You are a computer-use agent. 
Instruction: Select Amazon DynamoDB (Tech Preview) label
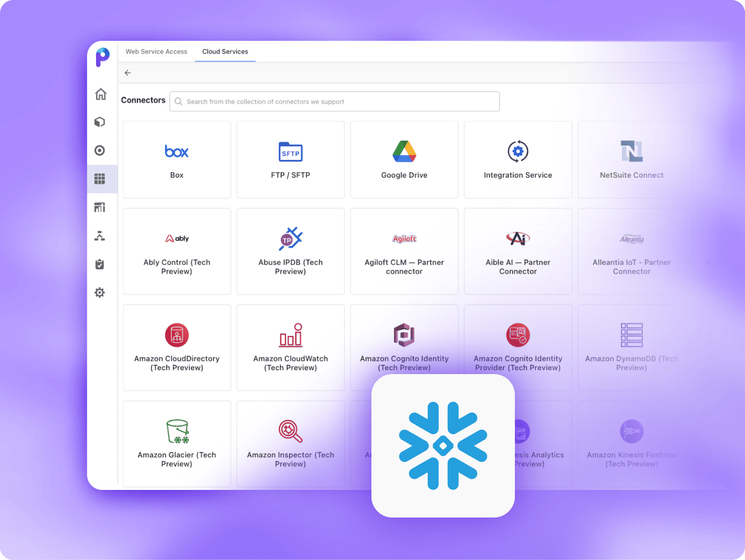tap(632, 363)
